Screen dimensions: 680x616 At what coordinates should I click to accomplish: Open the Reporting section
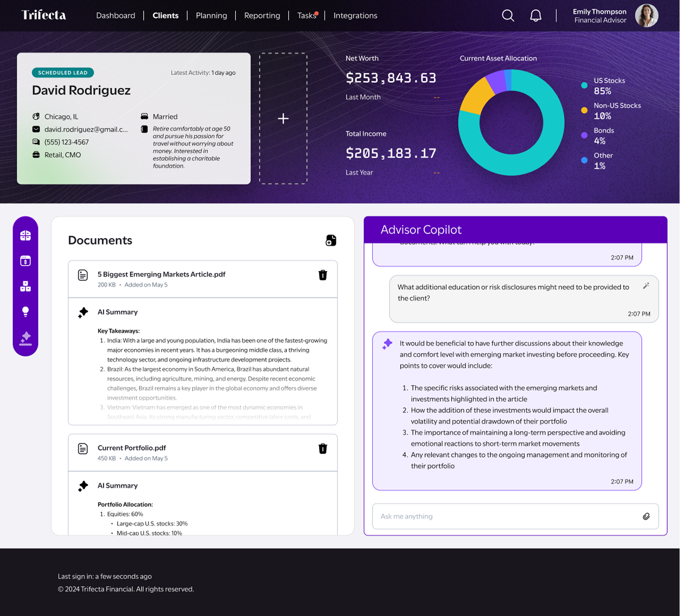pyautogui.click(x=262, y=16)
